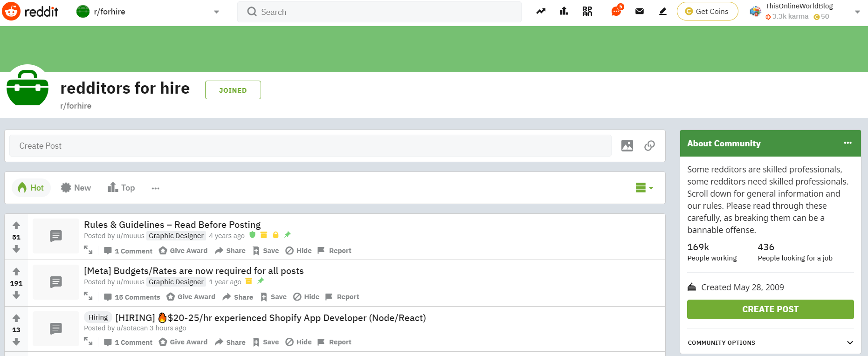The height and width of the screenshot is (356, 868).
Task: Downvote the Rules & Guidelines post
Action: 16,249
